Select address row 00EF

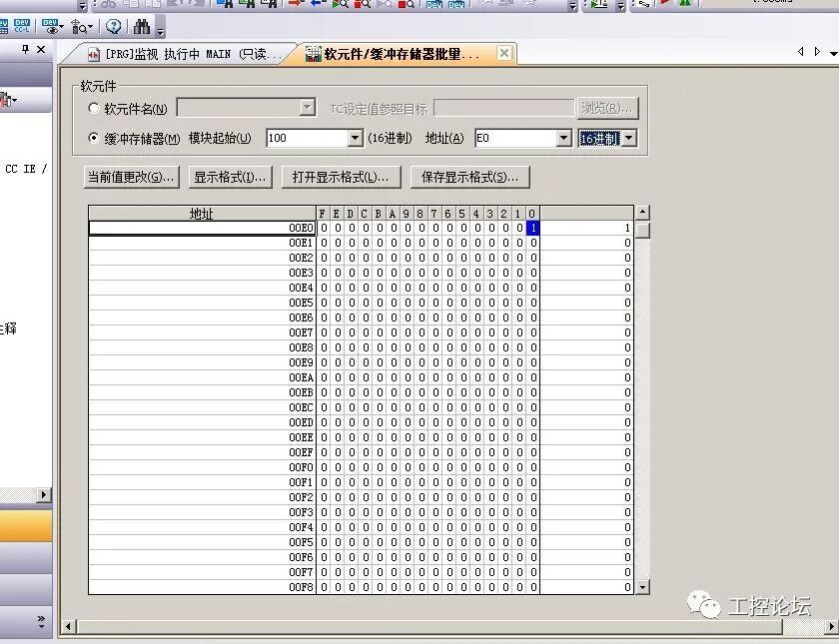pyautogui.click(x=202, y=452)
